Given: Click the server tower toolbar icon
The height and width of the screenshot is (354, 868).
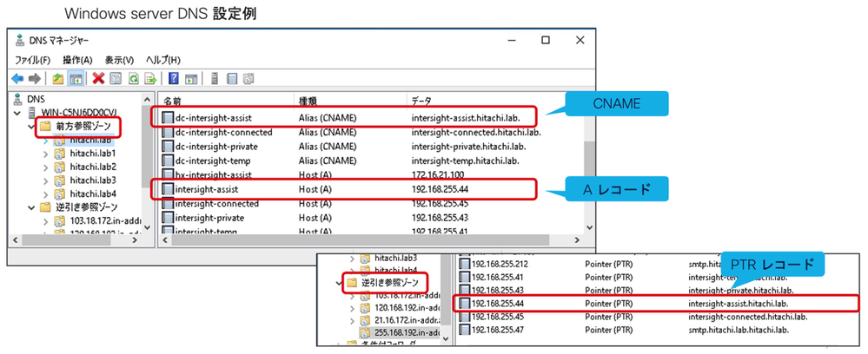Looking at the screenshot, I should tap(215, 79).
